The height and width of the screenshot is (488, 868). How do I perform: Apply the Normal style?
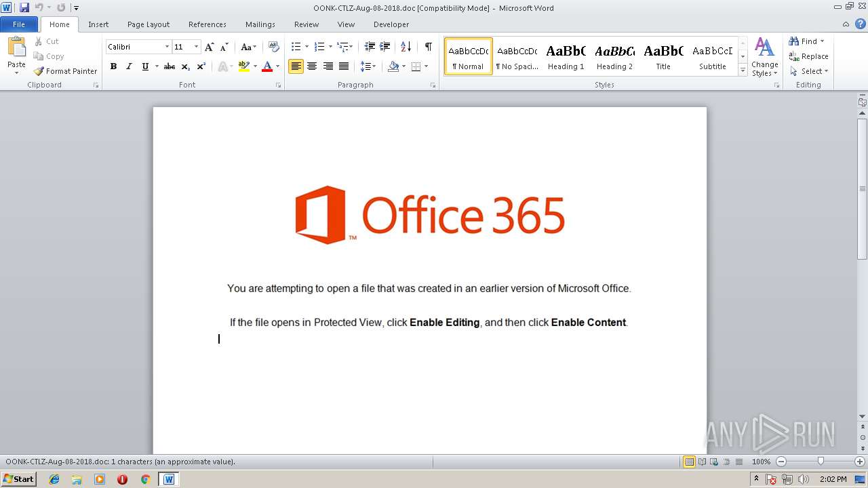[468, 56]
